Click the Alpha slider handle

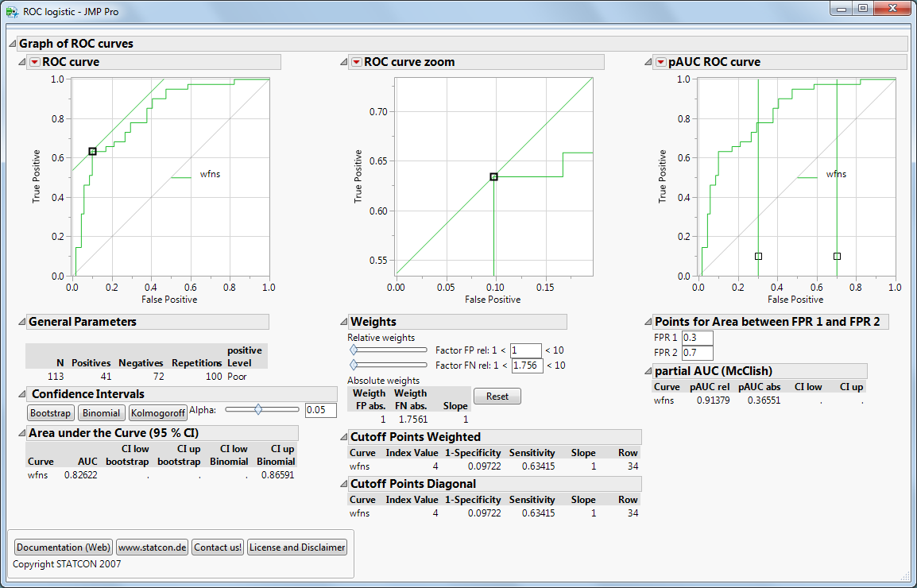(x=258, y=410)
